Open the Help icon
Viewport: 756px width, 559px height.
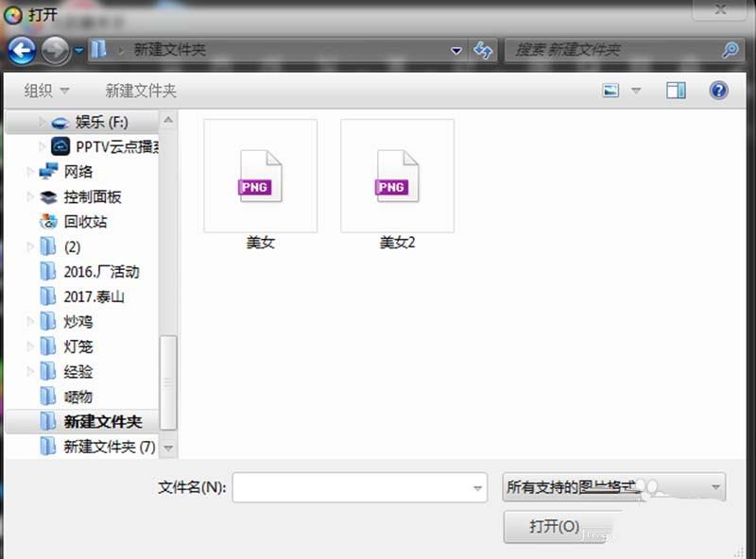[x=718, y=90]
